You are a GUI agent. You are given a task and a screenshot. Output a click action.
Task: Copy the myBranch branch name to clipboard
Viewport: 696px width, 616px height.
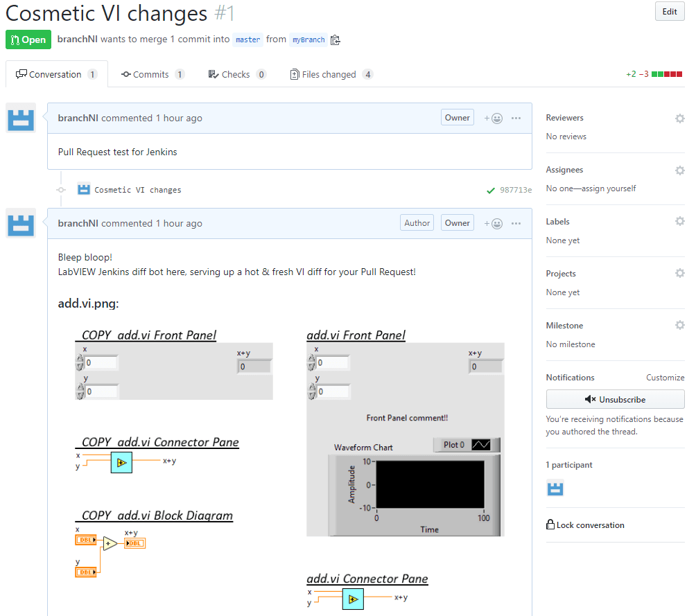[335, 40]
